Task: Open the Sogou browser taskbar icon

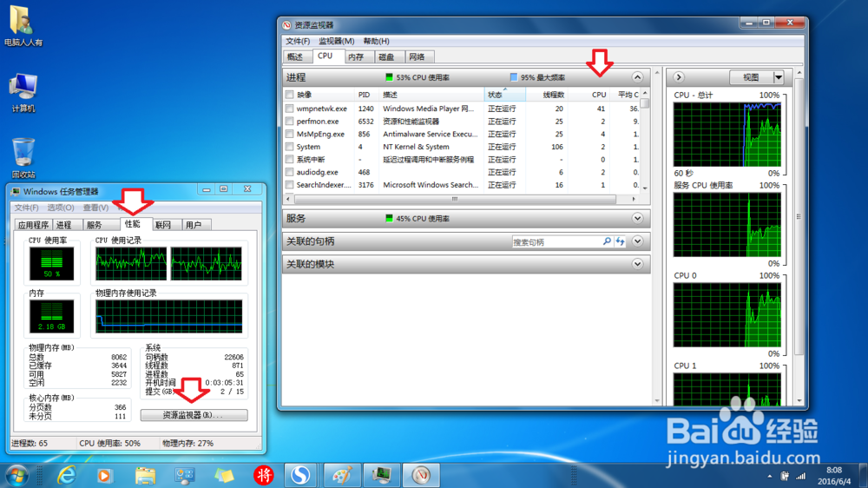Action: [x=300, y=475]
